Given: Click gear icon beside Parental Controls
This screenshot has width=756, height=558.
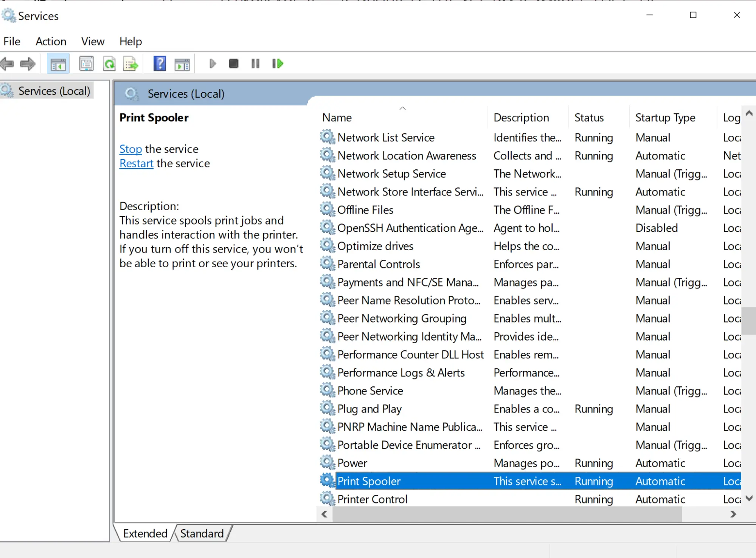Looking at the screenshot, I should pyautogui.click(x=328, y=264).
